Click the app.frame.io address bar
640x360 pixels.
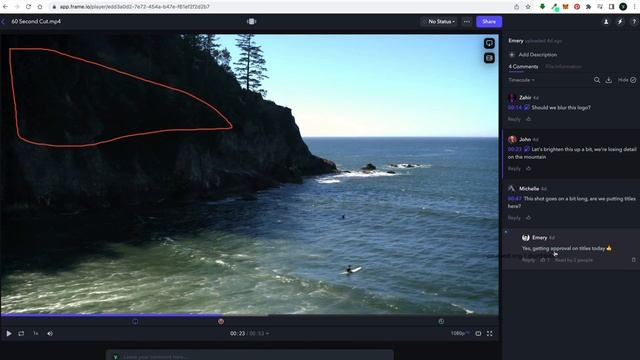point(282,7)
